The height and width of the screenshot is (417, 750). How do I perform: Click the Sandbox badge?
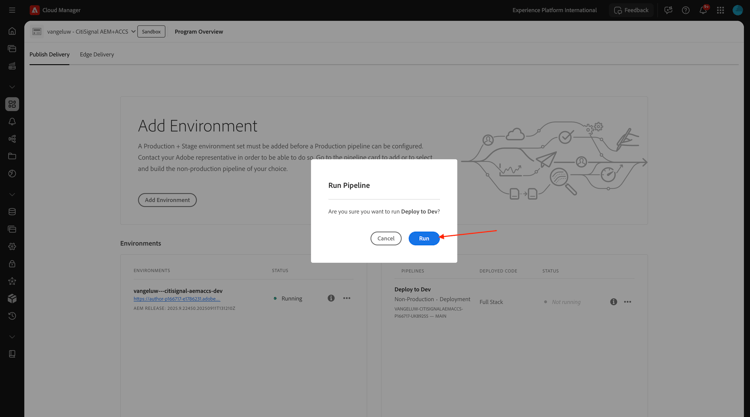coord(151,32)
